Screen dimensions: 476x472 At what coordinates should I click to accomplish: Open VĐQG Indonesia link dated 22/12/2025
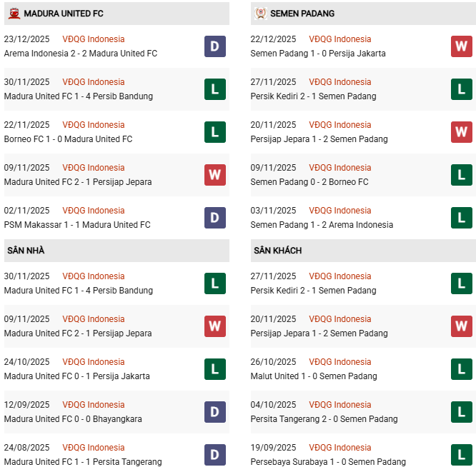(339, 39)
